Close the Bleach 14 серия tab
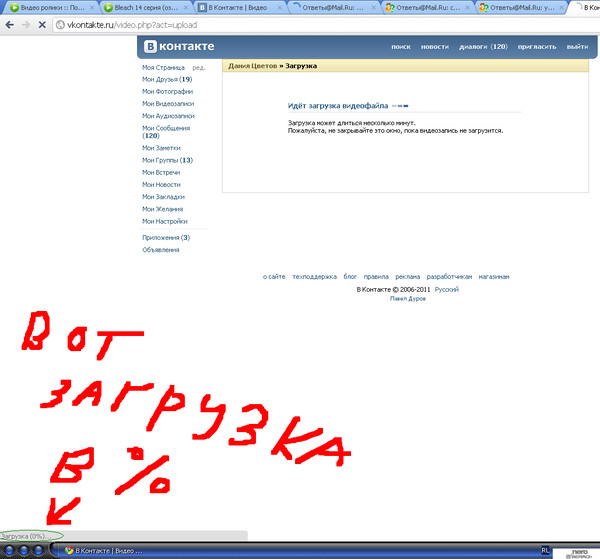Viewport: 600px width, 559px height. (x=186, y=7)
